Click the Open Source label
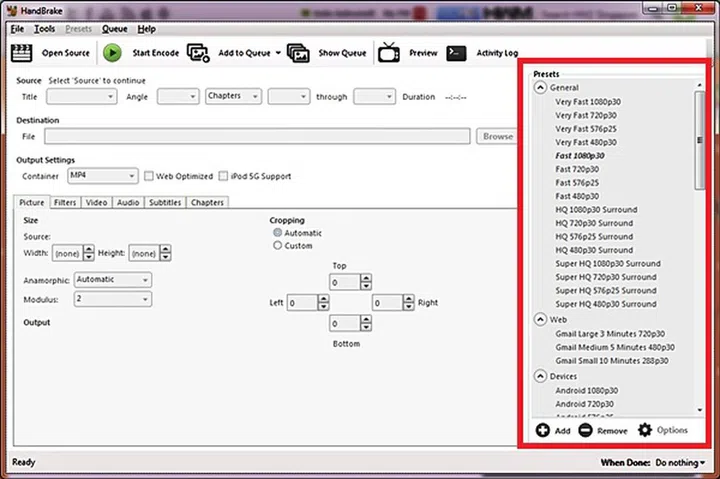720x479 pixels. tap(66, 53)
